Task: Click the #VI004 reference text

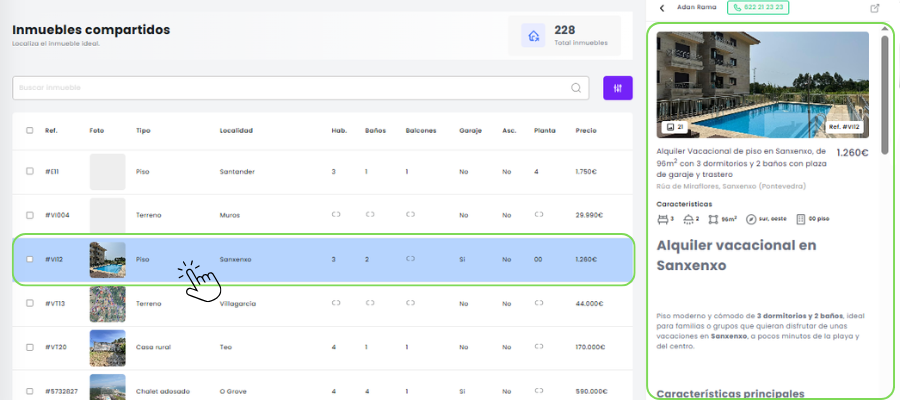Action: 56,215
